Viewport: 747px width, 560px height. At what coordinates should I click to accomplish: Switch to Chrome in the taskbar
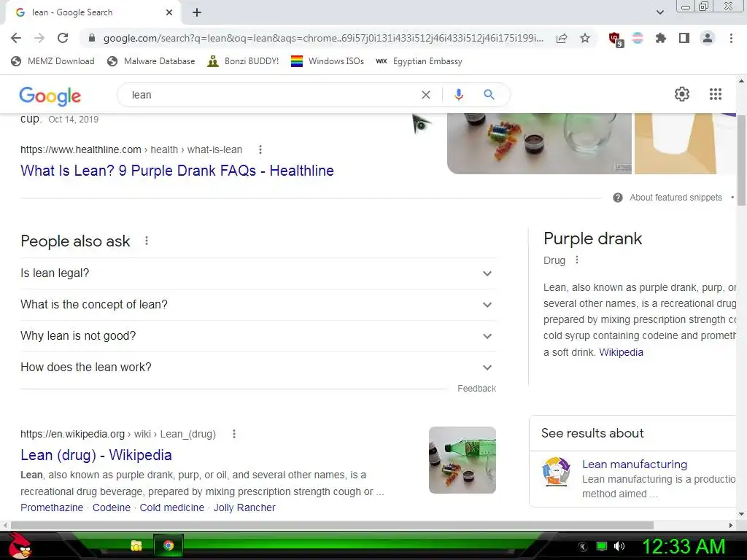(x=169, y=545)
